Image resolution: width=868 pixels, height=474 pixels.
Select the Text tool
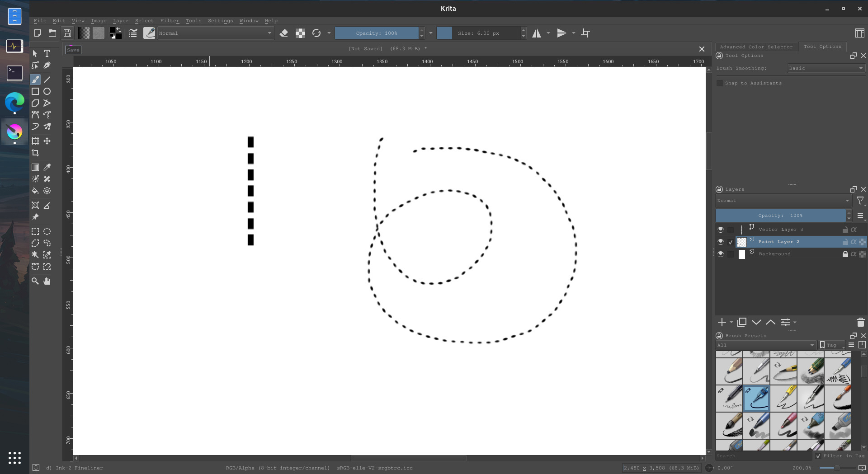pos(47,53)
